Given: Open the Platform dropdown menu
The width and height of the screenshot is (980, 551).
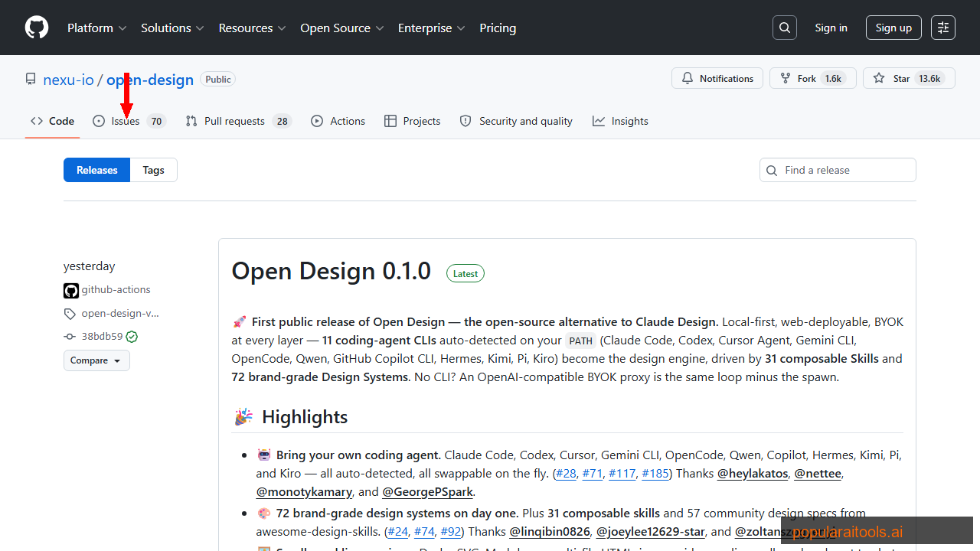Looking at the screenshot, I should click(96, 28).
